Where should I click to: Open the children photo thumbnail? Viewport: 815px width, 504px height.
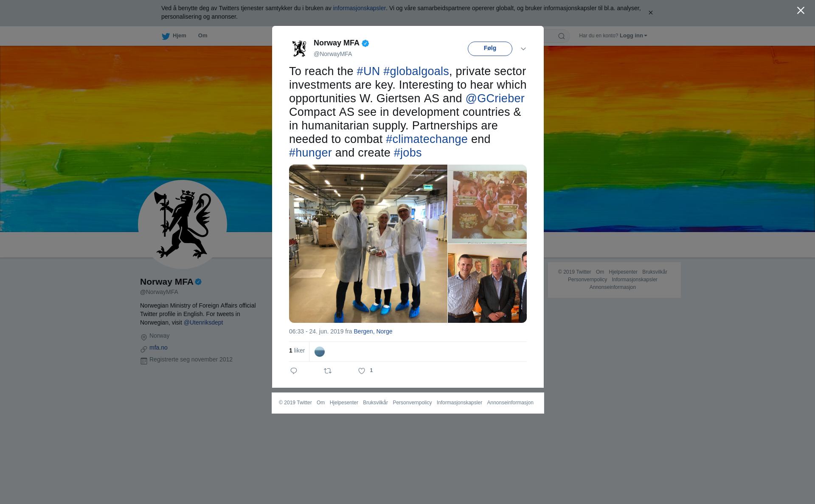(487, 204)
